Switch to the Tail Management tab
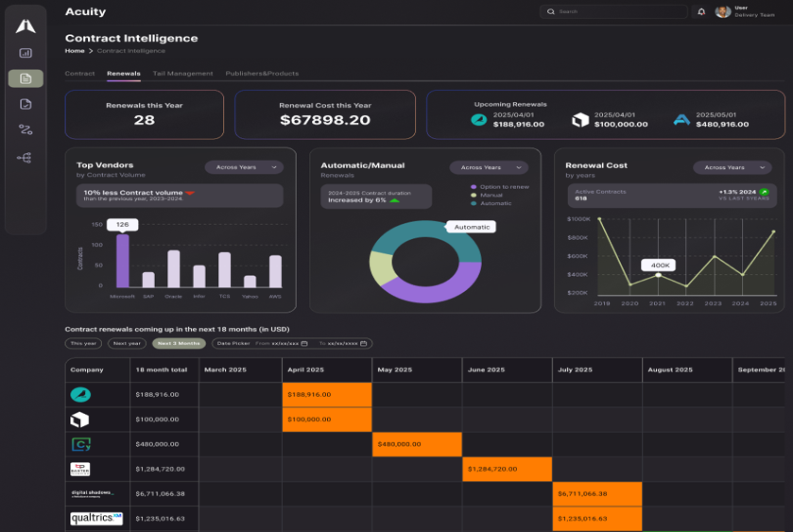793x532 pixels. click(x=183, y=74)
